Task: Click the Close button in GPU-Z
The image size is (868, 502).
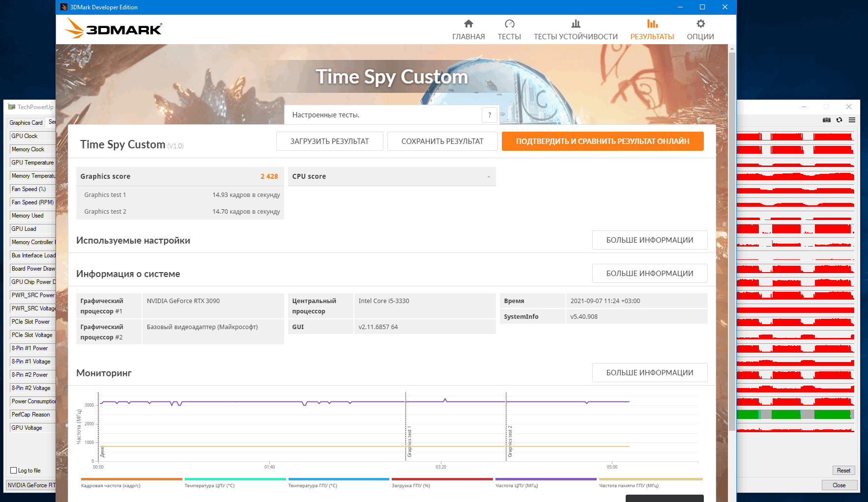Action: point(839,485)
